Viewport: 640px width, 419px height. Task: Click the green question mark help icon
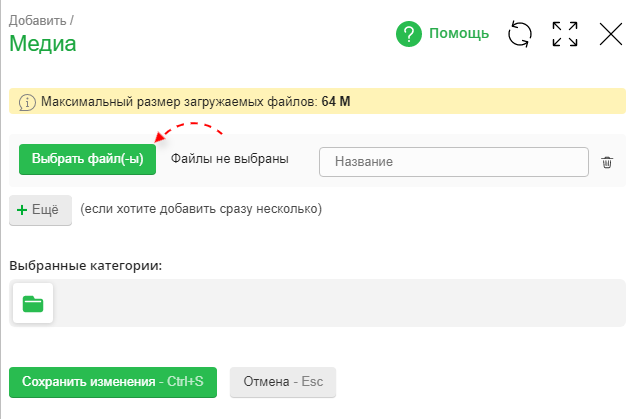click(409, 34)
